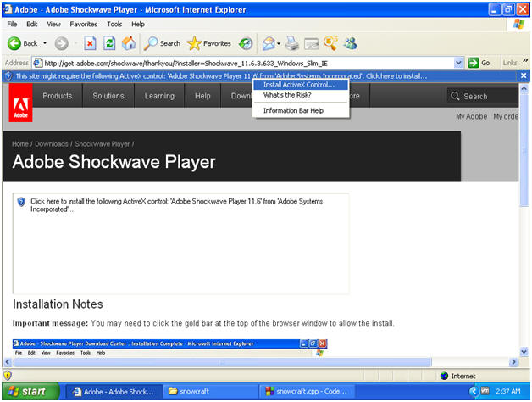Click the Research magnifier toolbar icon
This screenshot has height=402, width=532.
330,43
